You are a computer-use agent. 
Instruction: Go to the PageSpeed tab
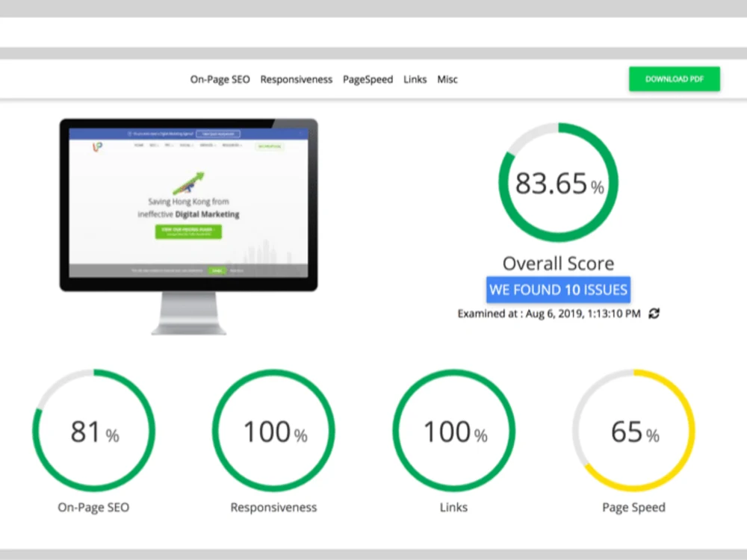tap(368, 80)
